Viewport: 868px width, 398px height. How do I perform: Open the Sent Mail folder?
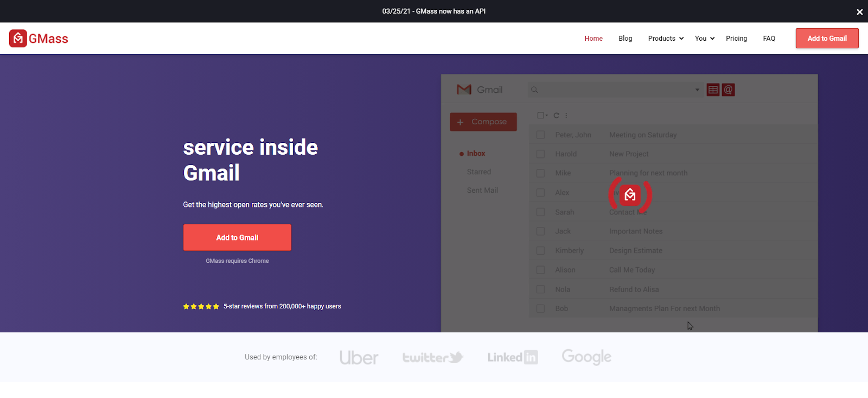coord(482,191)
